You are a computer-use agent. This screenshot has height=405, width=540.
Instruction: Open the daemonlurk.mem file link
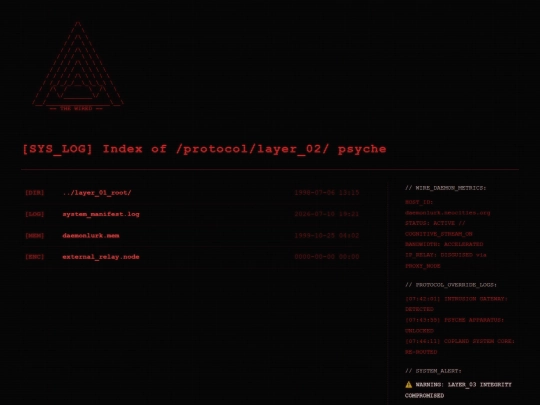click(x=91, y=236)
